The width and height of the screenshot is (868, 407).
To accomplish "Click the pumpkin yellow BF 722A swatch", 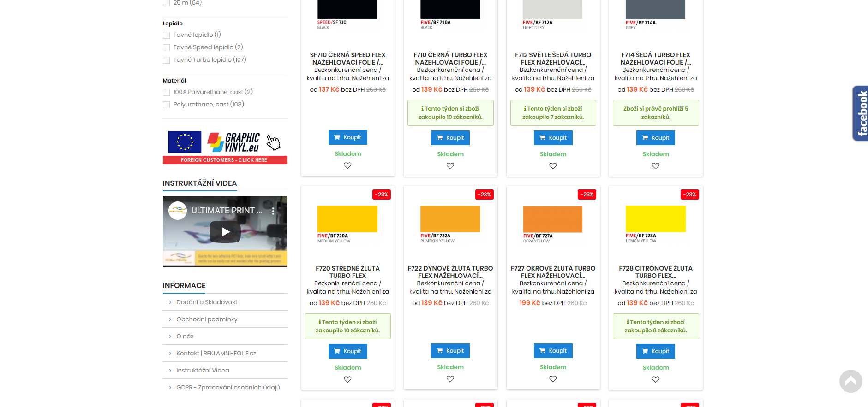I will coord(450,219).
